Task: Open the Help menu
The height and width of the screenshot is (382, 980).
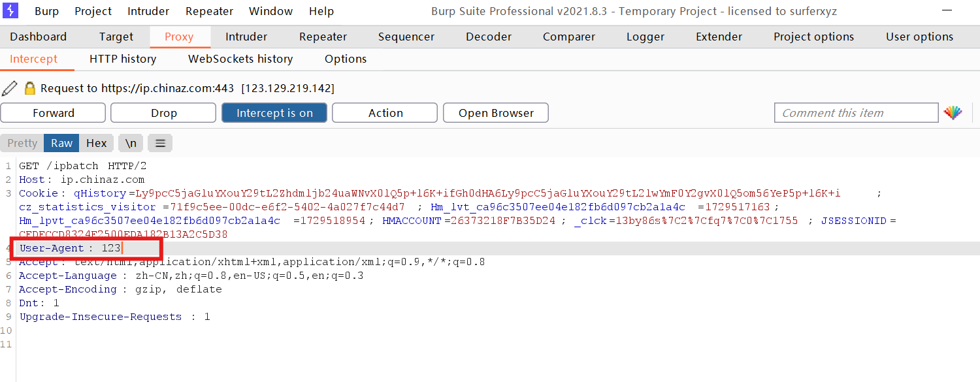Action: coord(321,11)
